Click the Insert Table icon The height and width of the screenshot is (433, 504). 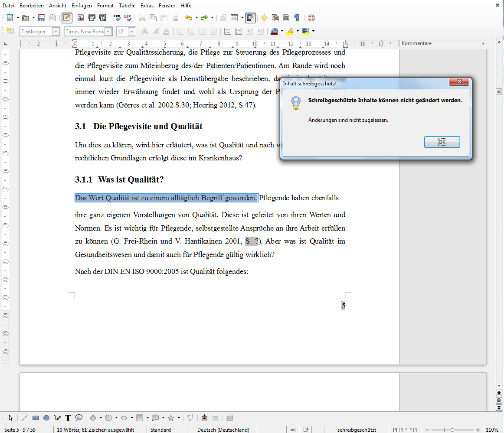point(234,18)
